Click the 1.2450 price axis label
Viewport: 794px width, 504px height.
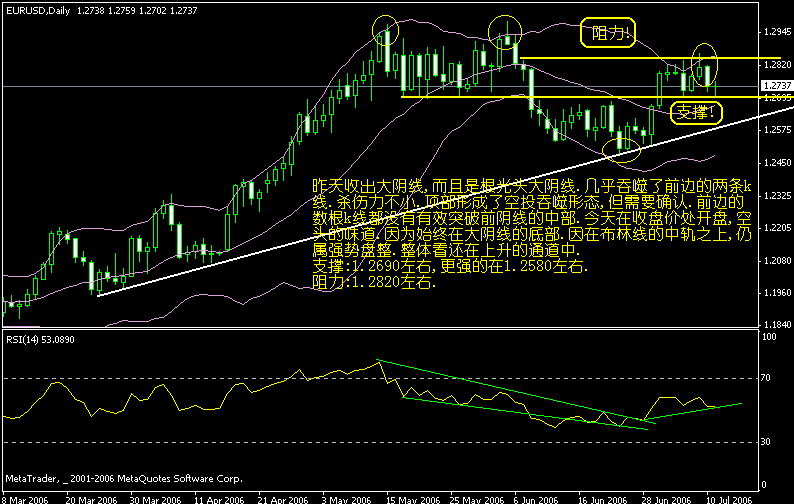tap(777, 163)
